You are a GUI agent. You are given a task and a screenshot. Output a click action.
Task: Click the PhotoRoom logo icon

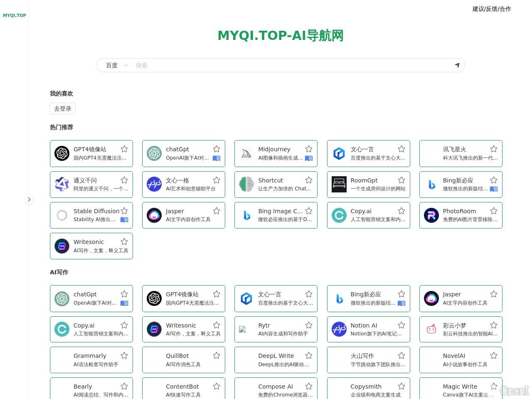431,215
